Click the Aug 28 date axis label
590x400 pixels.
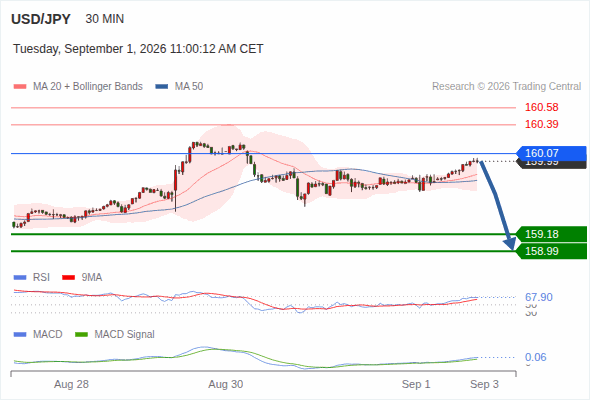(x=71, y=384)
